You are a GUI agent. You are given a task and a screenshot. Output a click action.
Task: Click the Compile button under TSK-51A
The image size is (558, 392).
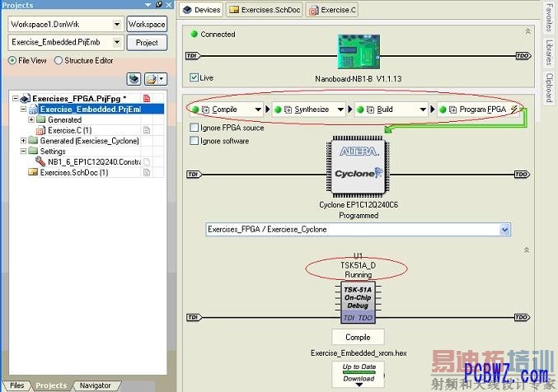[x=358, y=337]
